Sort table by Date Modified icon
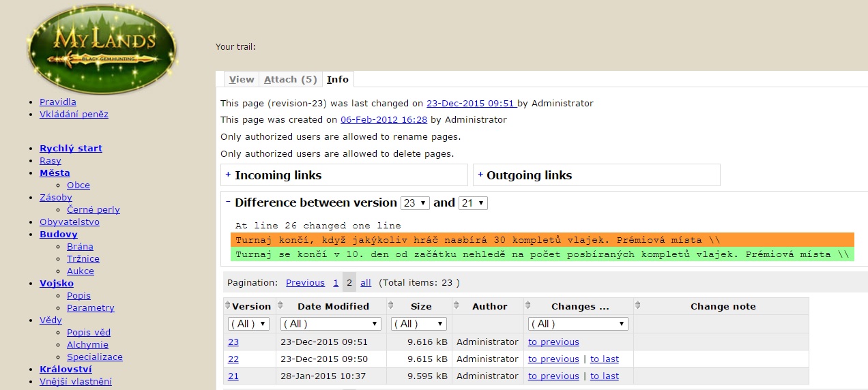Screen dimensions: 868x390 pos(281,306)
